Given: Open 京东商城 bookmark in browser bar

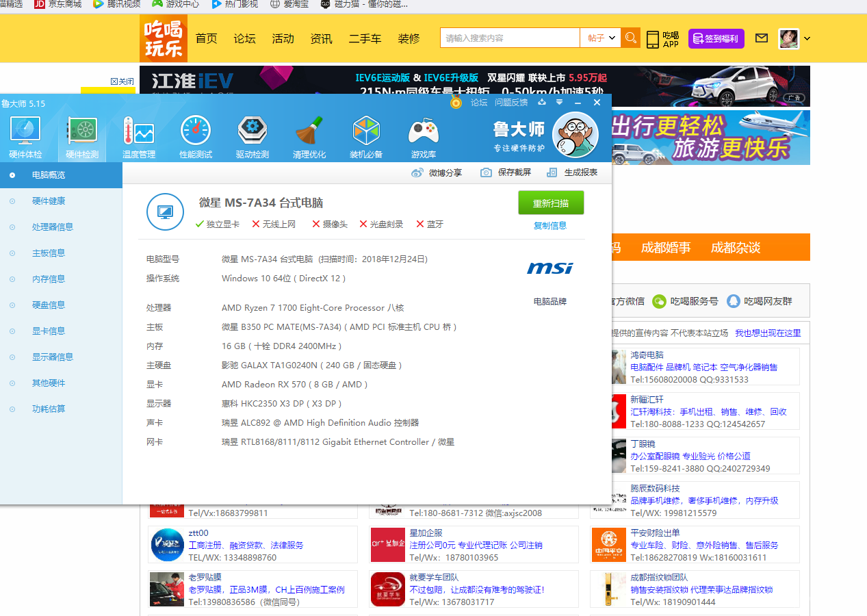Looking at the screenshot, I should (58, 3).
